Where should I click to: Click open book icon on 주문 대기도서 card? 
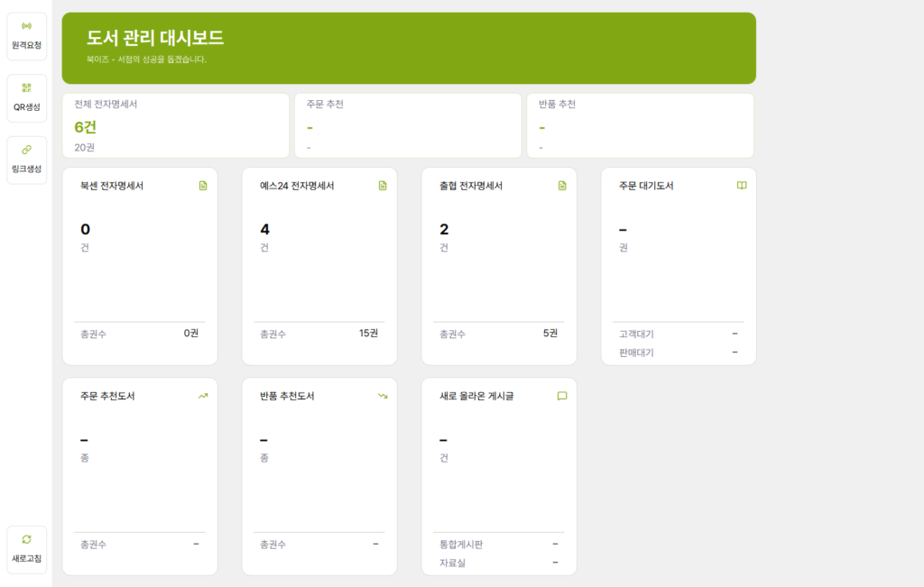point(742,186)
